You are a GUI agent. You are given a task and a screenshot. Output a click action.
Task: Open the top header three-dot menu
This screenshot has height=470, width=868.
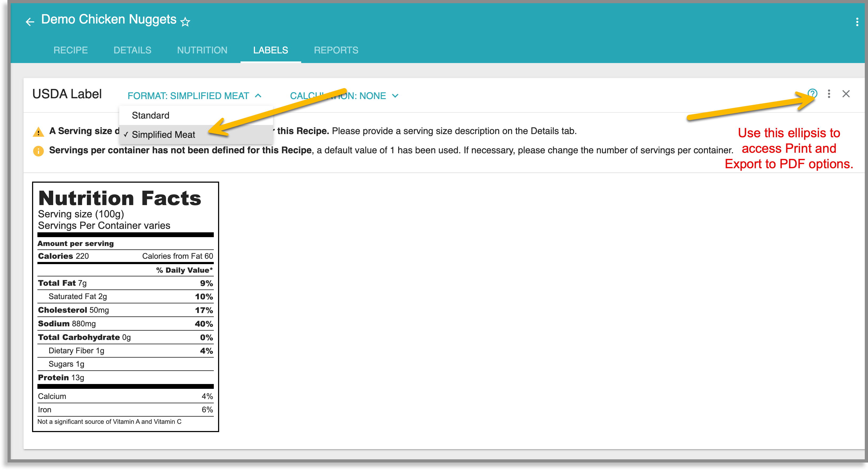coord(857,22)
